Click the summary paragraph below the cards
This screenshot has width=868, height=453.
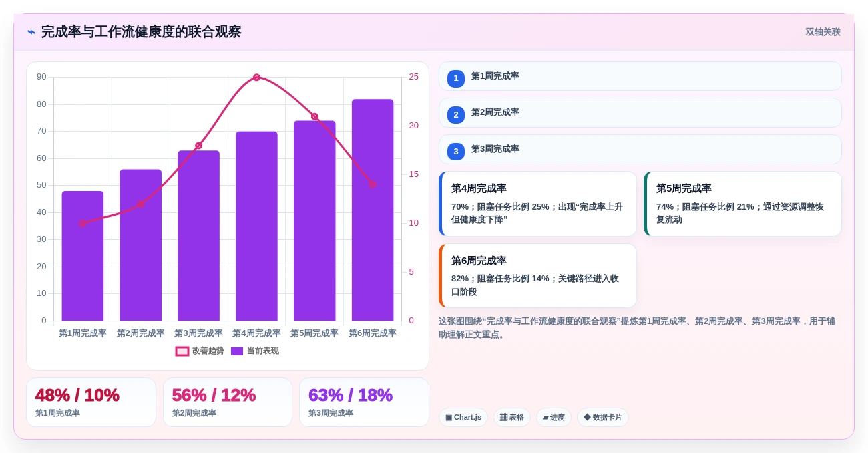pos(637,327)
